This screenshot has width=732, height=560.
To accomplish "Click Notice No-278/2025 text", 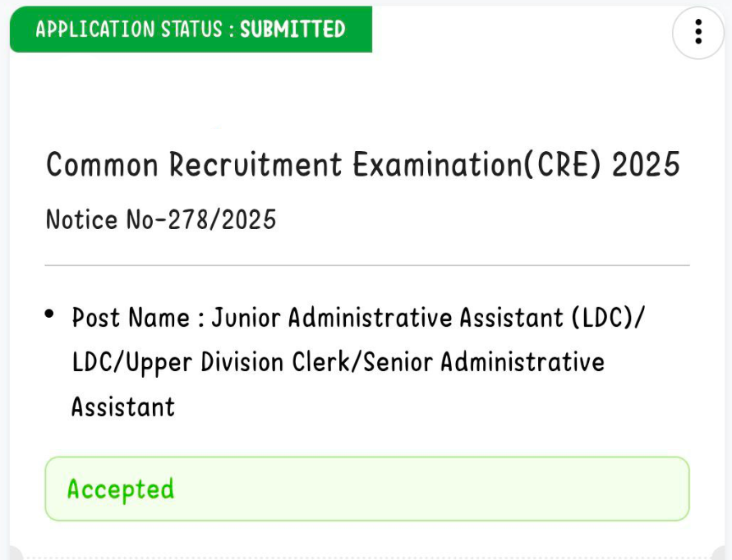I will (161, 219).
